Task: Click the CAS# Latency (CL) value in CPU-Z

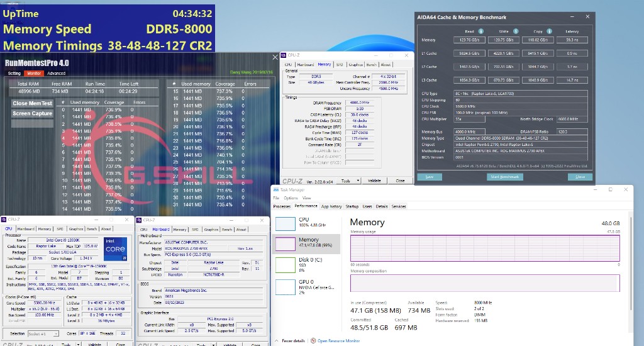Action: pos(359,114)
